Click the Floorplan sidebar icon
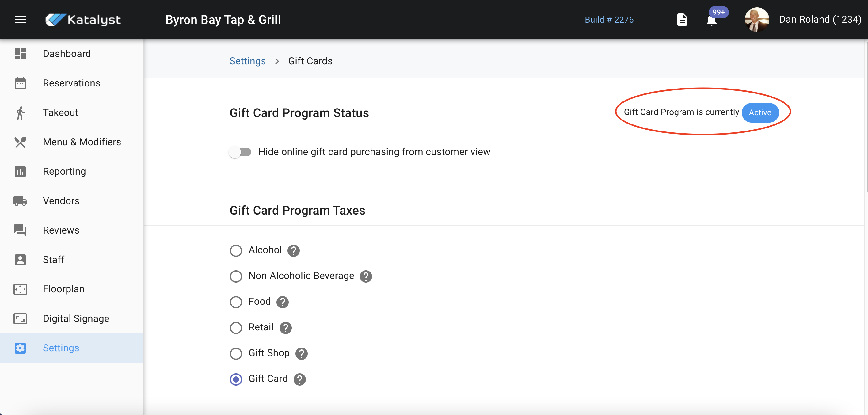Screen dimensions: 868x415 tap(20, 289)
